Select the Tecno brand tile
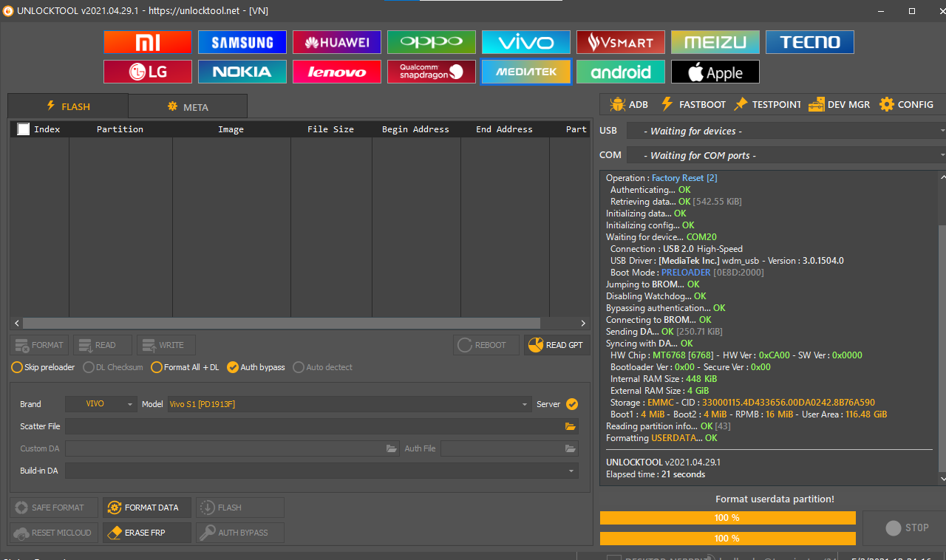The image size is (946, 560). pyautogui.click(x=810, y=42)
